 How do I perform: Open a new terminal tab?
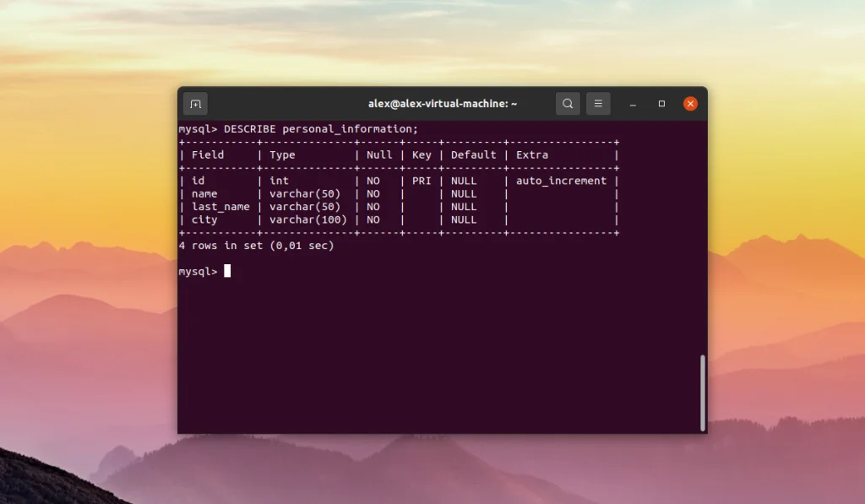(194, 103)
